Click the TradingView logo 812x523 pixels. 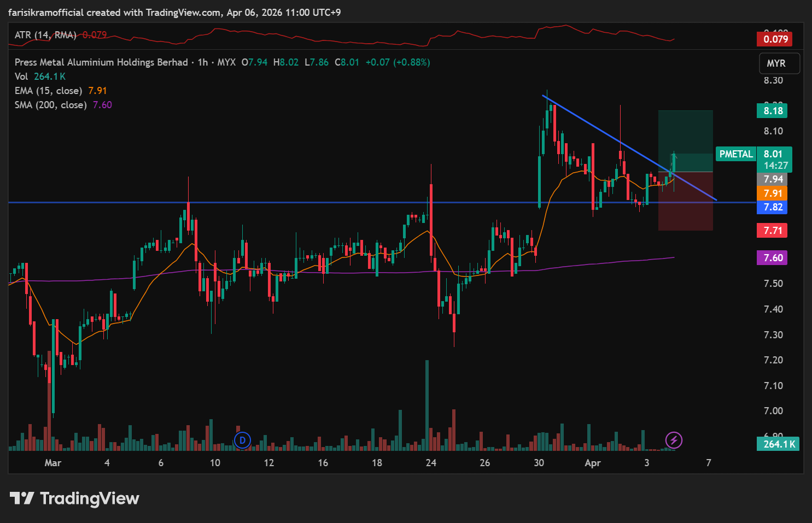[74, 498]
